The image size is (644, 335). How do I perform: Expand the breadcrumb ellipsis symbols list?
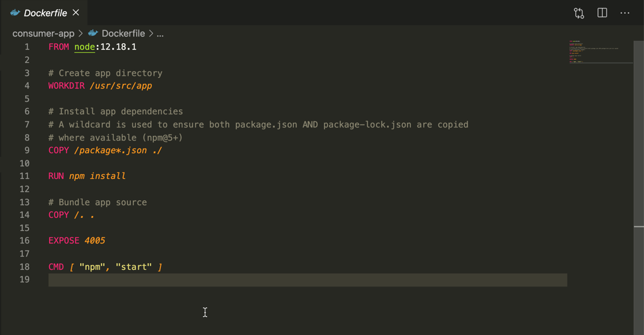pos(160,34)
